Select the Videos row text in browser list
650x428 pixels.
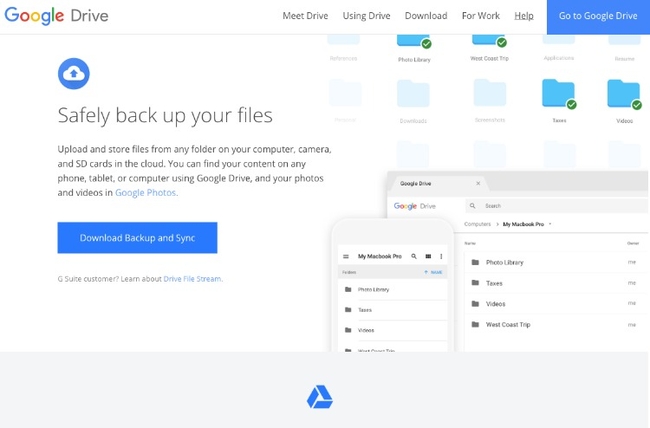495,304
